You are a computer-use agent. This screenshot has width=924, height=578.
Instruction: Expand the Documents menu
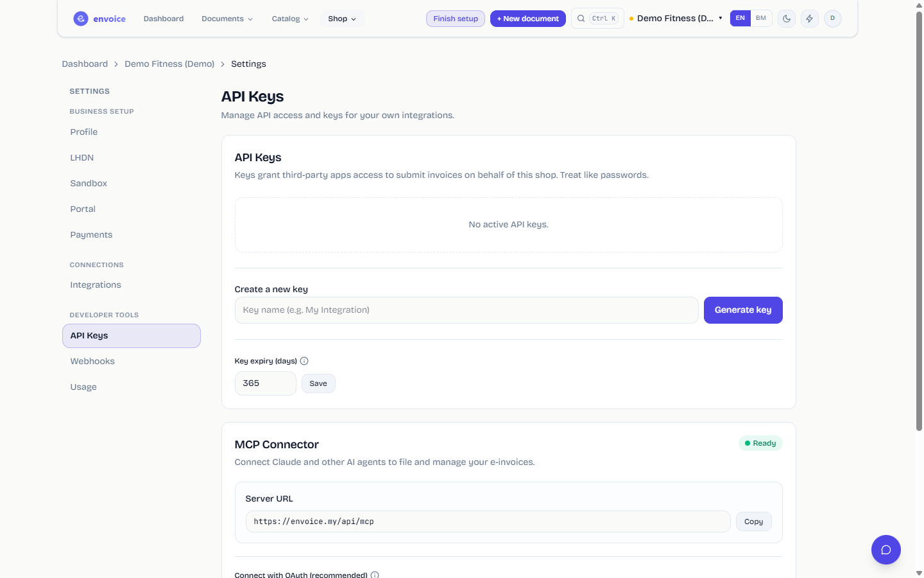[x=227, y=19]
